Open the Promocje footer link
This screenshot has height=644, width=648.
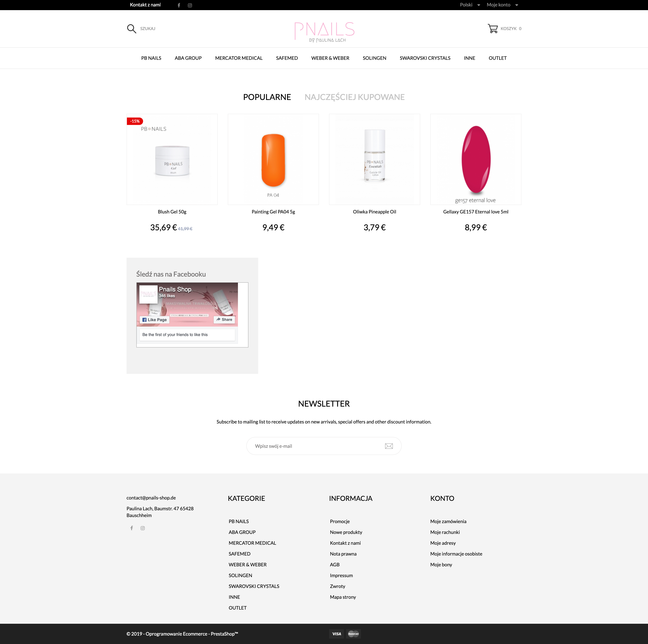point(340,521)
